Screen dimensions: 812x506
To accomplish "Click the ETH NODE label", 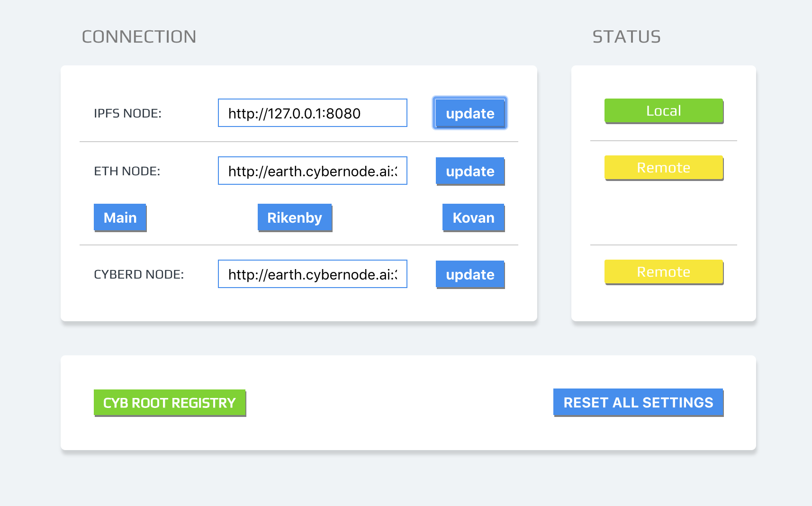I will (127, 171).
